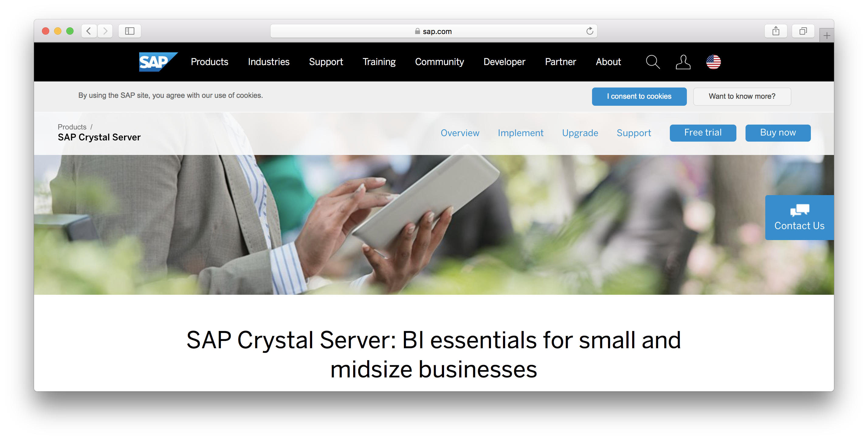This screenshot has height=440, width=868.
Task: Click the US flag/region icon
Action: click(715, 62)
